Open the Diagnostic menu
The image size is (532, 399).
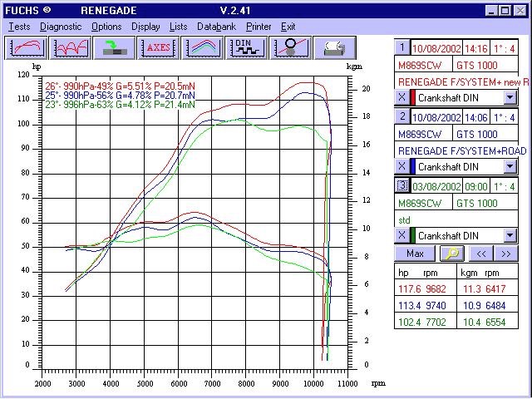pos(61,27)
